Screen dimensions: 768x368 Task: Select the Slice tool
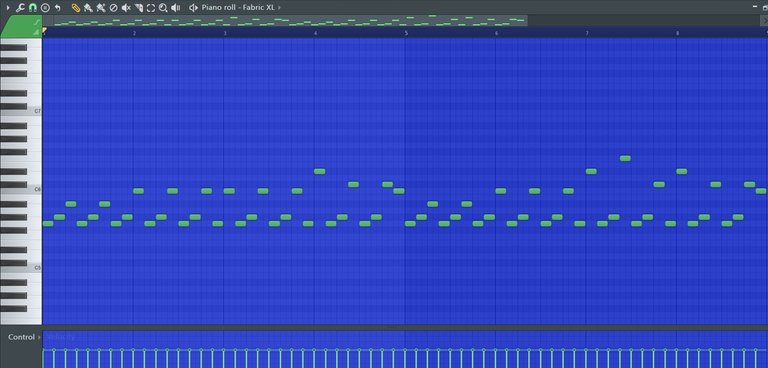[139, 8]
